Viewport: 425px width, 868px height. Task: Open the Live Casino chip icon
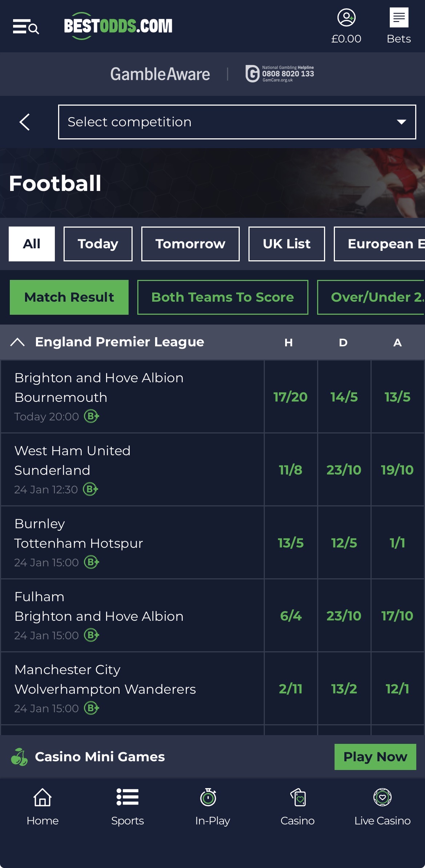[x=382, y=798]
